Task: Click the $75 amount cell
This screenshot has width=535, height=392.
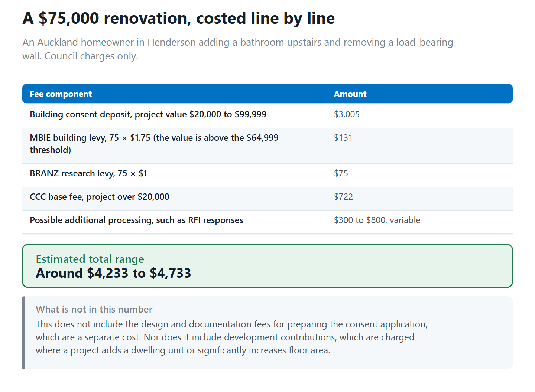Action: point(341,173)
